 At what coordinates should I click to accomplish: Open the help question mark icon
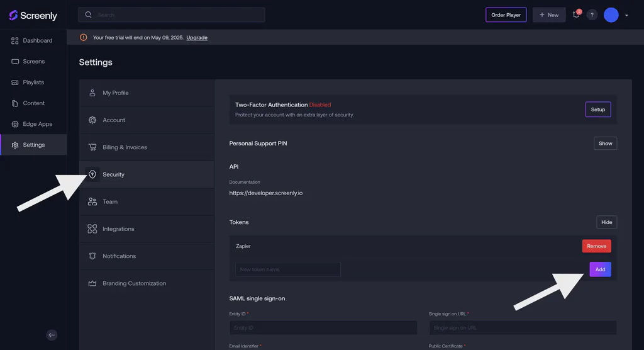(592, 15)
